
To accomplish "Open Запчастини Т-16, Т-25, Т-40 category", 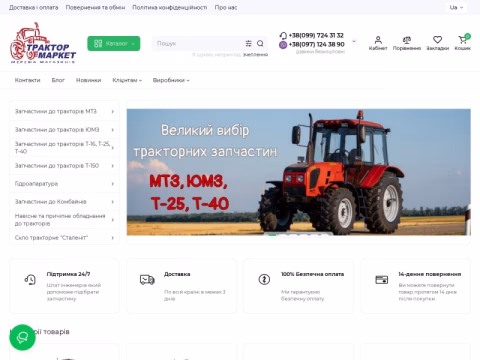I will (x=62, y=147).
